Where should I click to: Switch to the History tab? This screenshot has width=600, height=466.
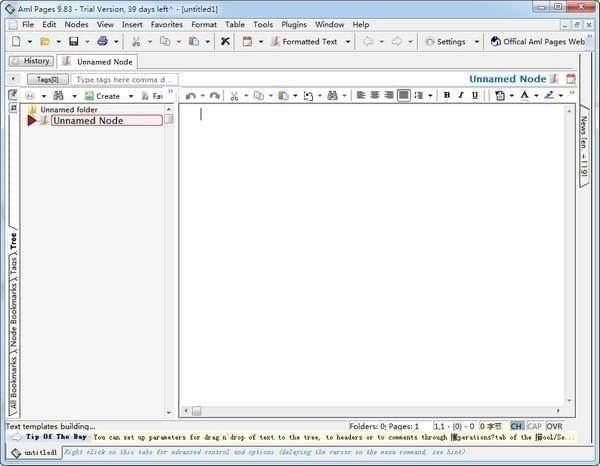31,61
